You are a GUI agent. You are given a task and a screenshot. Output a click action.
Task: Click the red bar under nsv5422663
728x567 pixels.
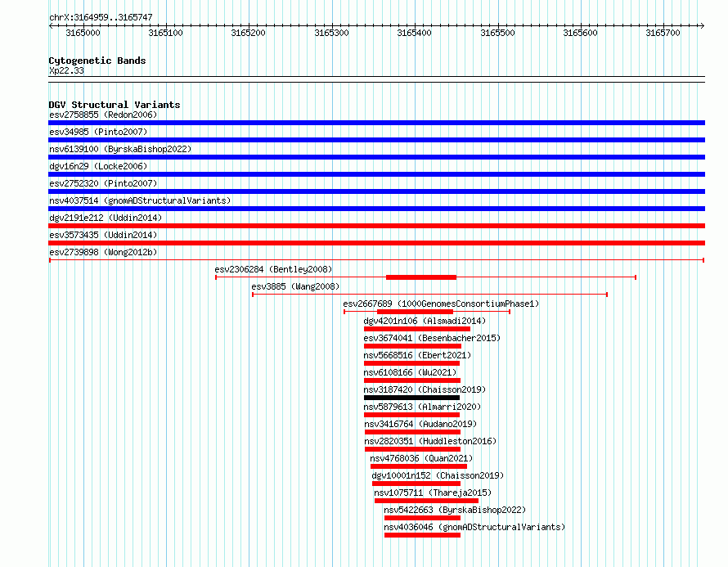click(423, 518)
